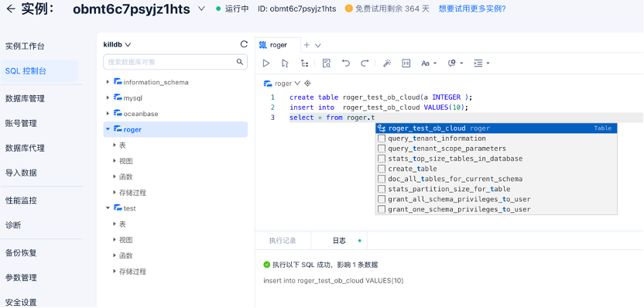Refresh the database object list
644x308 pixels.
click(244, 44)
